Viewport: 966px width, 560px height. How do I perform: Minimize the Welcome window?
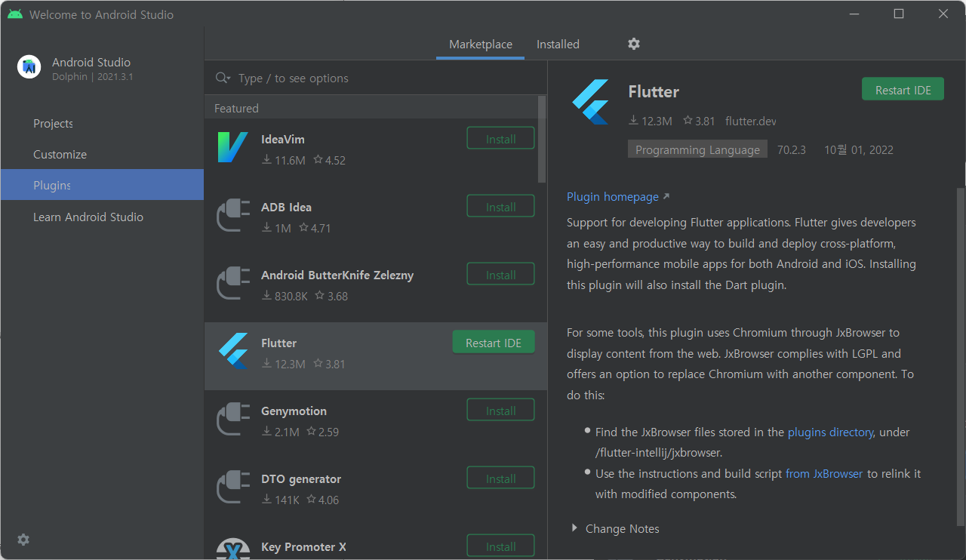854,14
